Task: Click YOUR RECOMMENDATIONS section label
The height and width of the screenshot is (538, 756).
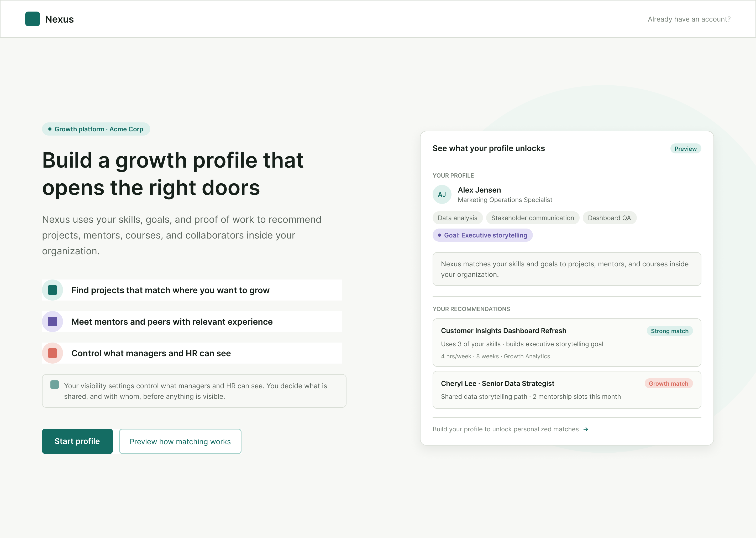Action: 471,309
